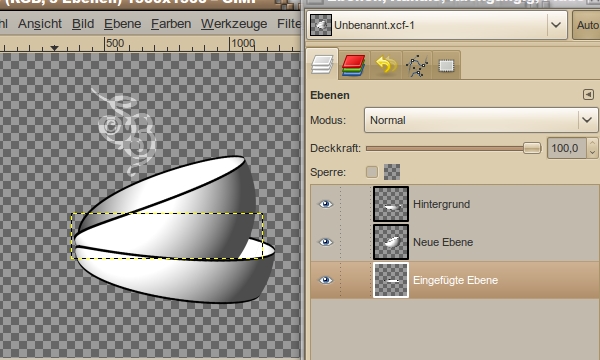Increase Deckkraft value with the up arrow
The height and width of the screenshot is (360, 600).
click(x=592, y=143)
